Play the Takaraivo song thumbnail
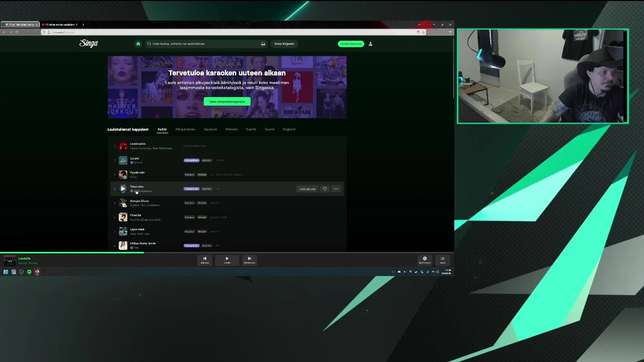Screen dimensions: 644x362 pyautogui.click(x=123, y=189)
